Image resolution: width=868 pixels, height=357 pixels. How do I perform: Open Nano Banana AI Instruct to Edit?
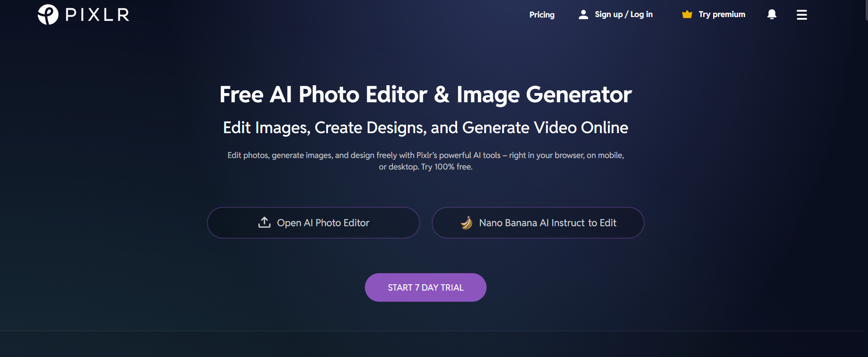[538, 222]
